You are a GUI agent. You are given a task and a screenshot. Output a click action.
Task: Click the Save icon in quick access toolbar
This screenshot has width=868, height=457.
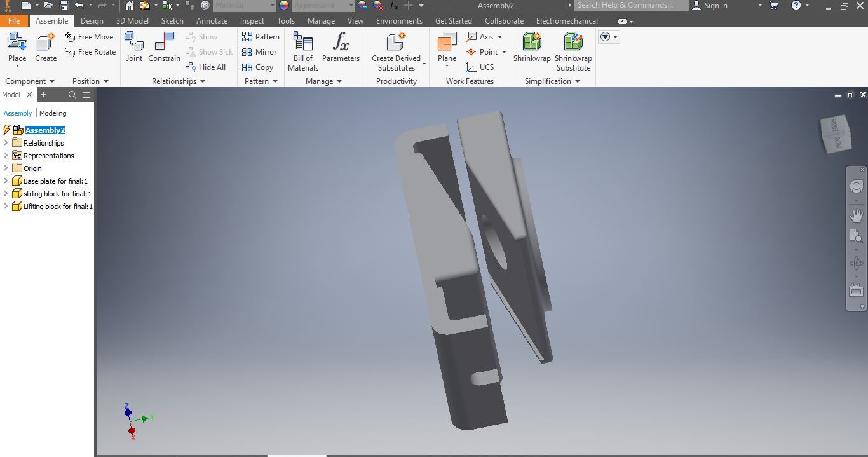click(x=64, y=5)
